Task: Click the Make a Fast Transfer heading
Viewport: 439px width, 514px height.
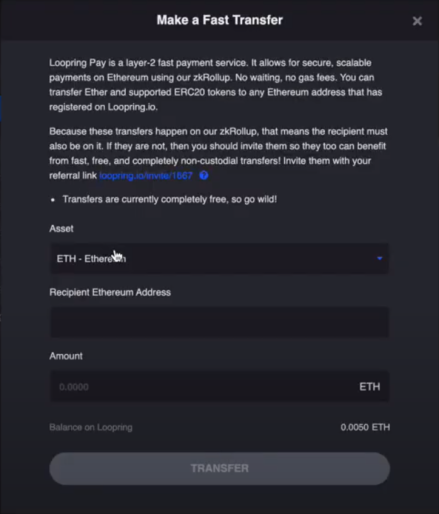Action: 220,20
